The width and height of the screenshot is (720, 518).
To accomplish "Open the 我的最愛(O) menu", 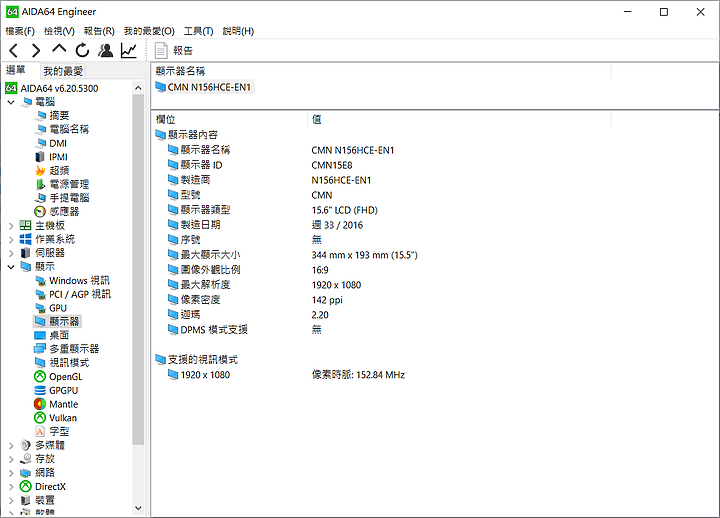I will [149, 31].
